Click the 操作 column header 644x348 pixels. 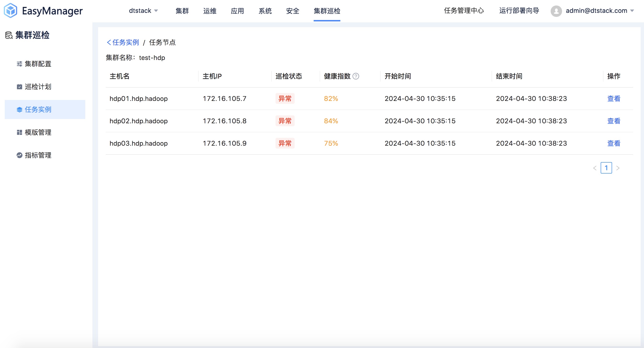(x=614, y=76)
